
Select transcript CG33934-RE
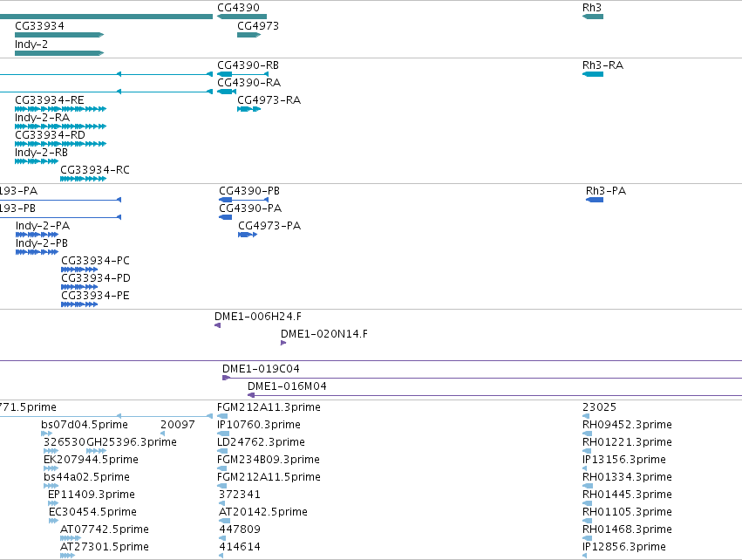[x=60, y=109]
